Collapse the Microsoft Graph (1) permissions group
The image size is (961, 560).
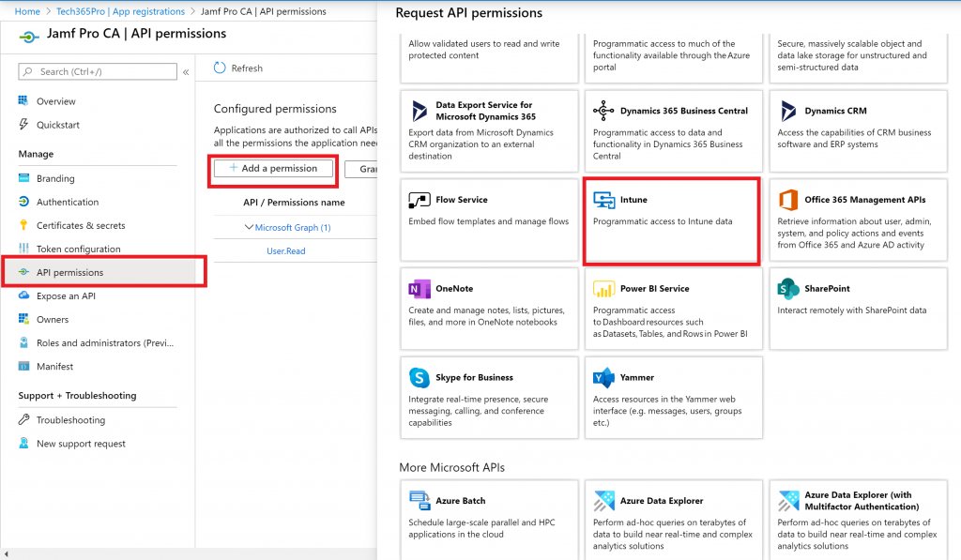point(249,227)
